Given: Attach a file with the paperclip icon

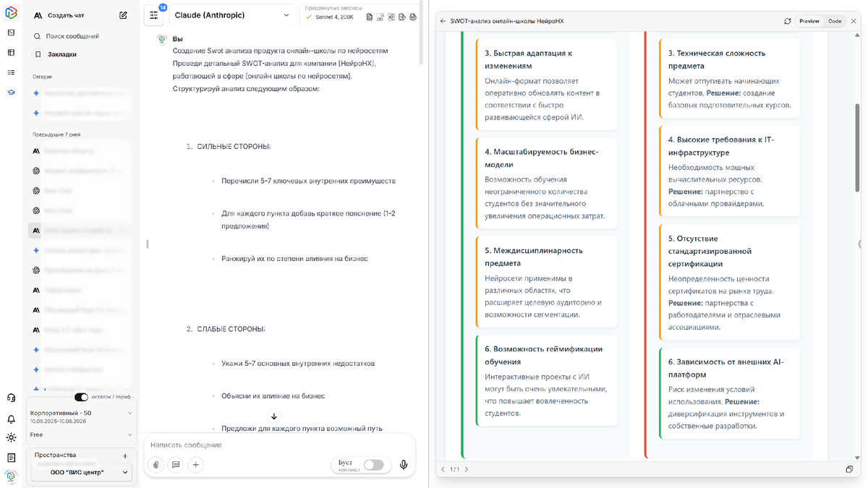Looking at the screenshot, I should [x=156, y=465].
